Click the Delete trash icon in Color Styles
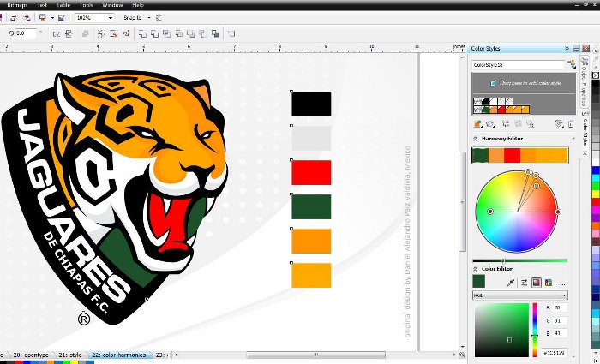The image size is (600, 364). [571, 124]
